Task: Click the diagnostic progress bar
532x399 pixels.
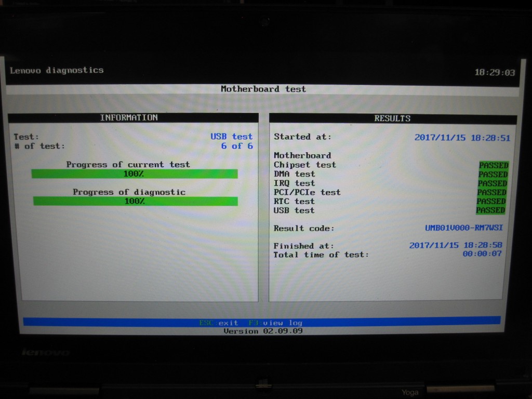Action: pos(136,201)
